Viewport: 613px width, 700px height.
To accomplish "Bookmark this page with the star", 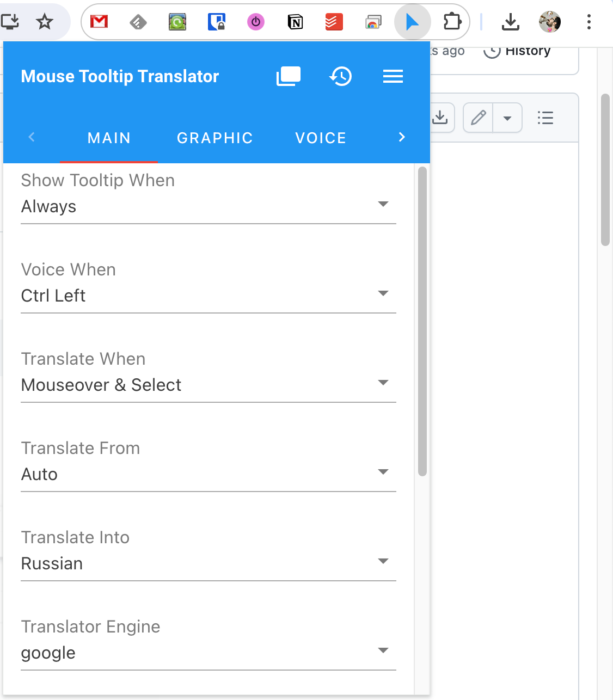I will (45, 22).
